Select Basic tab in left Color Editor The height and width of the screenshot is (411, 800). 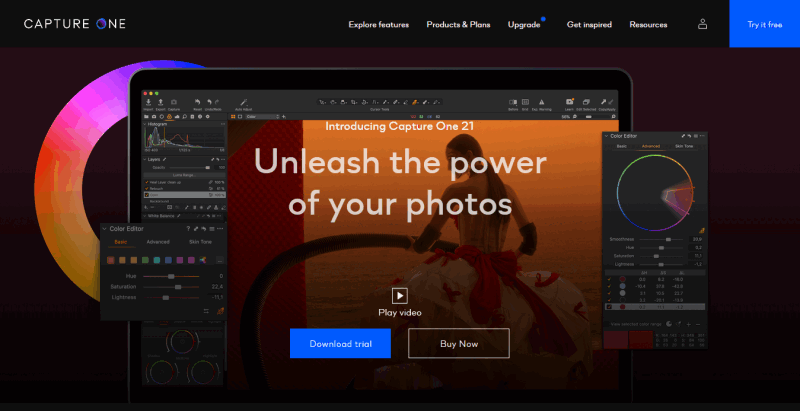[x=121, y=242]
